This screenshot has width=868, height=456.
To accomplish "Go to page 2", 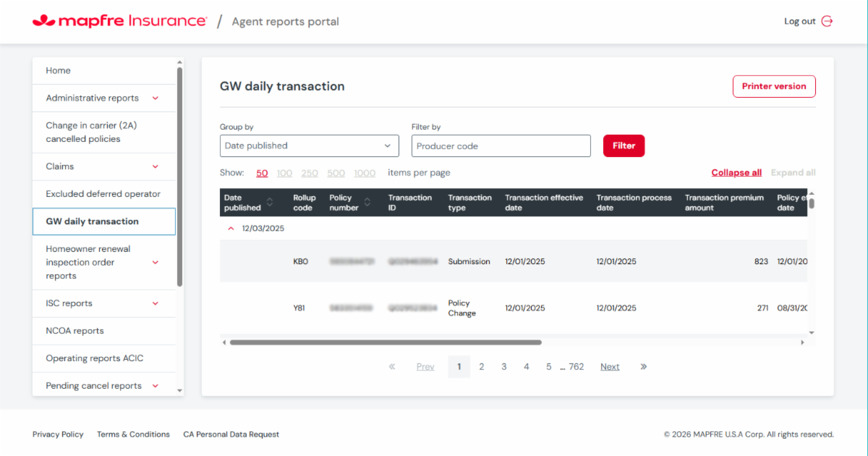I will tap(481, 367).
